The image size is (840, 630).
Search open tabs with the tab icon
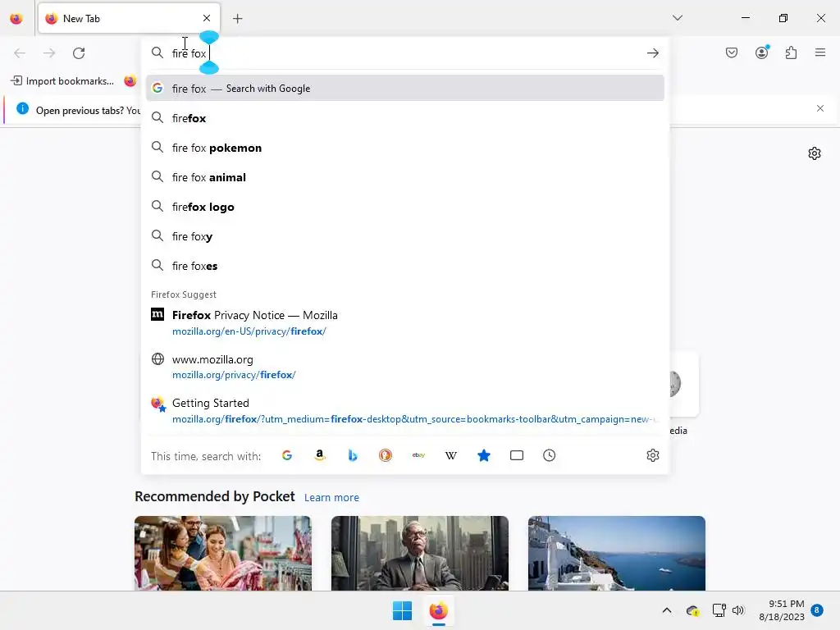pyautogui.click(x=517, y=455)
